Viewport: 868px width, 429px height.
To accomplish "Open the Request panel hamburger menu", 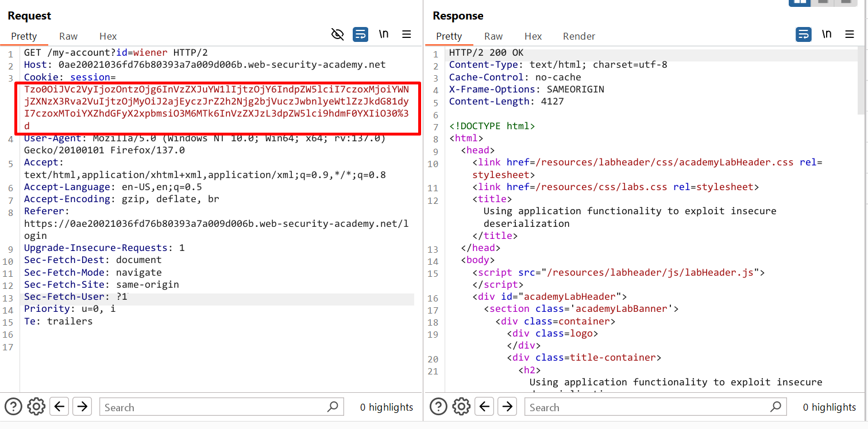I will (407, 34).
